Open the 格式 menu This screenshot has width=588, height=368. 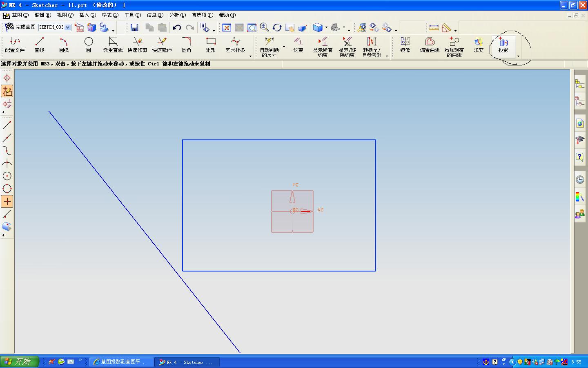coord(110,15)
